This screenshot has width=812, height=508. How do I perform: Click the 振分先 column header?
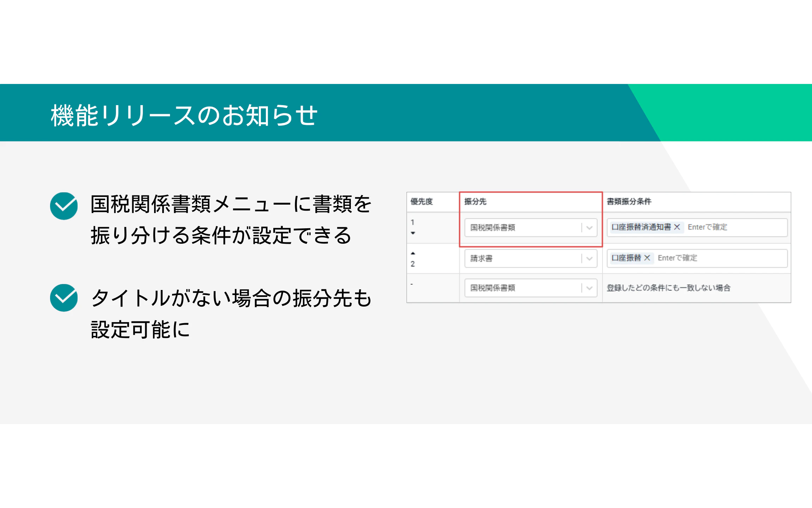click(x=475, y=202)
